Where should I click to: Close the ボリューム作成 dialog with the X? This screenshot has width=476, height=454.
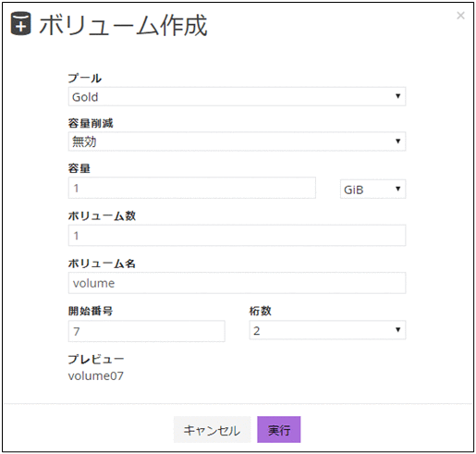[x=460, y=16]
